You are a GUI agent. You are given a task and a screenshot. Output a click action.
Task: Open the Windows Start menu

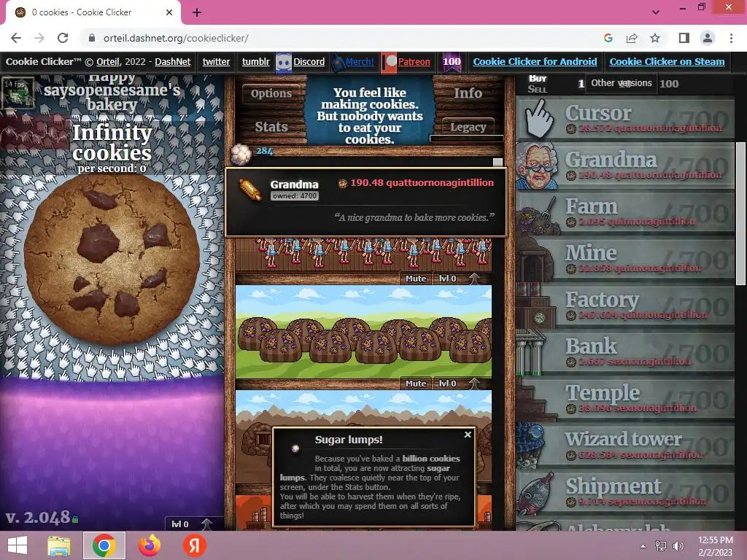pos(18,545)
